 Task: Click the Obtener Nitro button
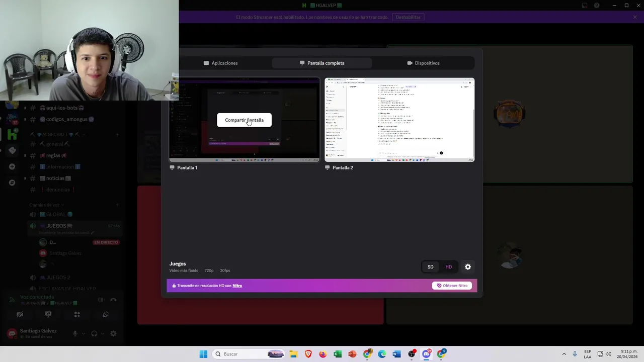(452, 286)
